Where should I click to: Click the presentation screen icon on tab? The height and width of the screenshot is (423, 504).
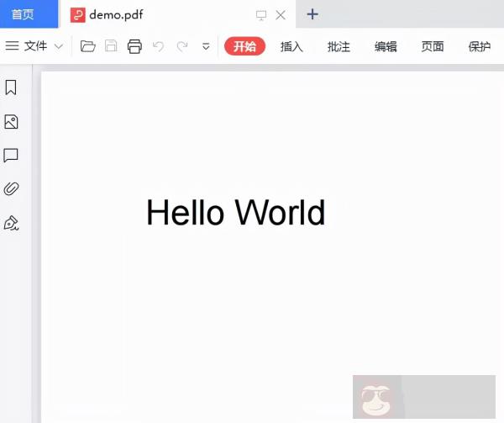(261, 15)
